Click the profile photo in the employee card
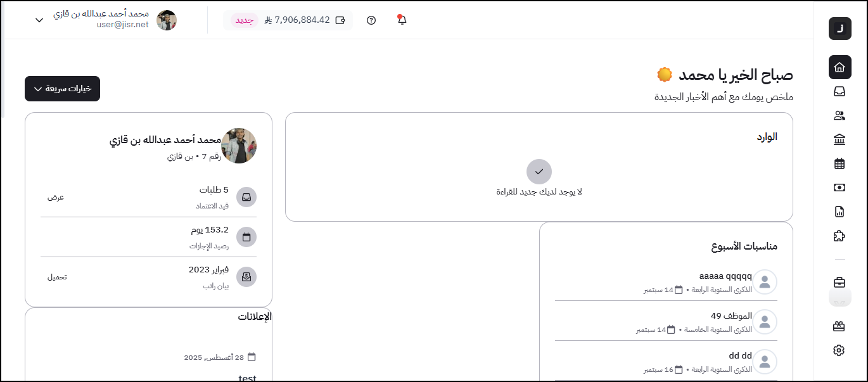 (x=239, y=146)
